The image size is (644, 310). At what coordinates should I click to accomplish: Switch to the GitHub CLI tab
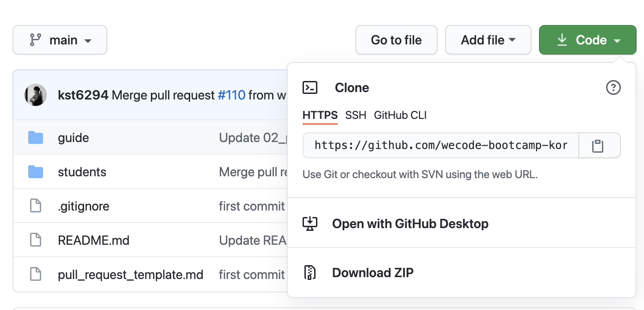tap(400, 115)
